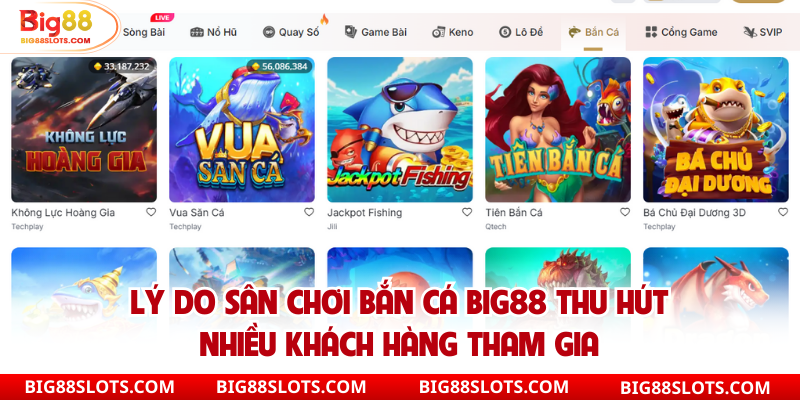Image resolution: width=800 pixels, height=400 pixels.
Task: Open the Vua Săn Cá game thumbnail
Action: [x=242, y=130]
